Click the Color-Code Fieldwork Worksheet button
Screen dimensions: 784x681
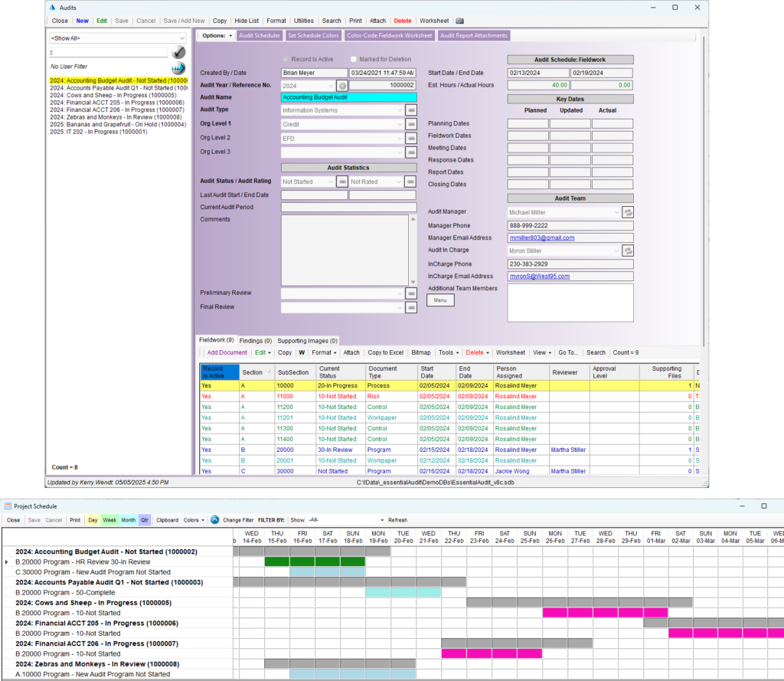coord(390,35)
